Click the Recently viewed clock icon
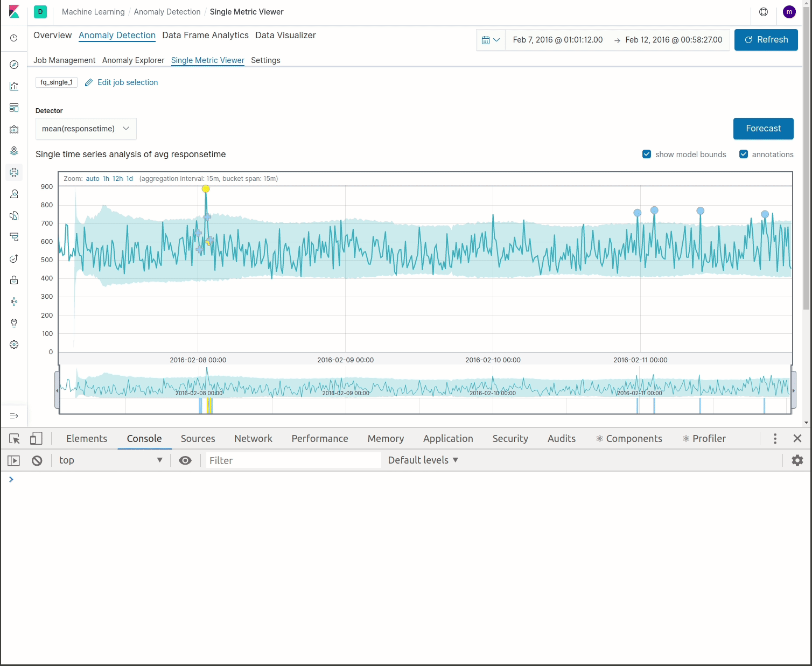This screenshot has width=812, height=666. [14, 38]
